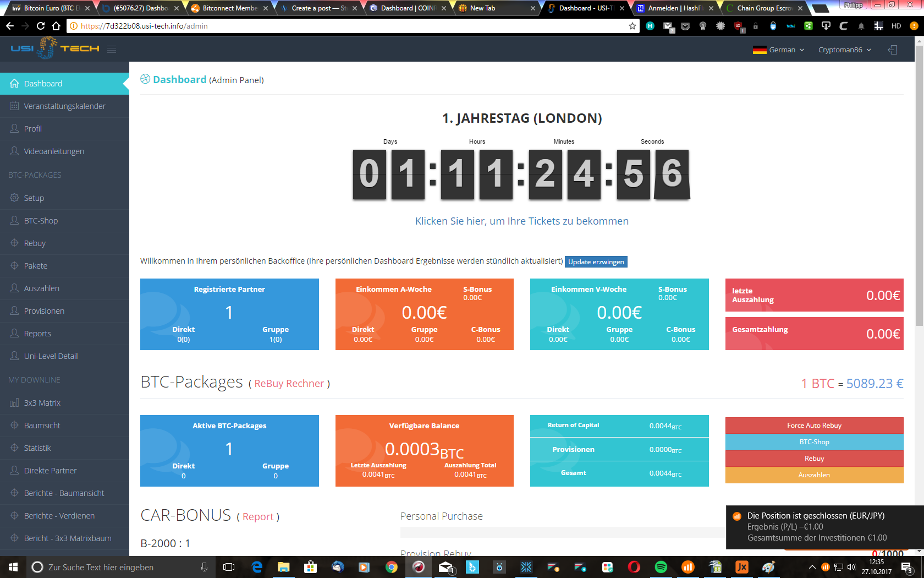Open Microsoft Edge from the taskbar
The width and height of the screenshot is (924, 578).
257,567
